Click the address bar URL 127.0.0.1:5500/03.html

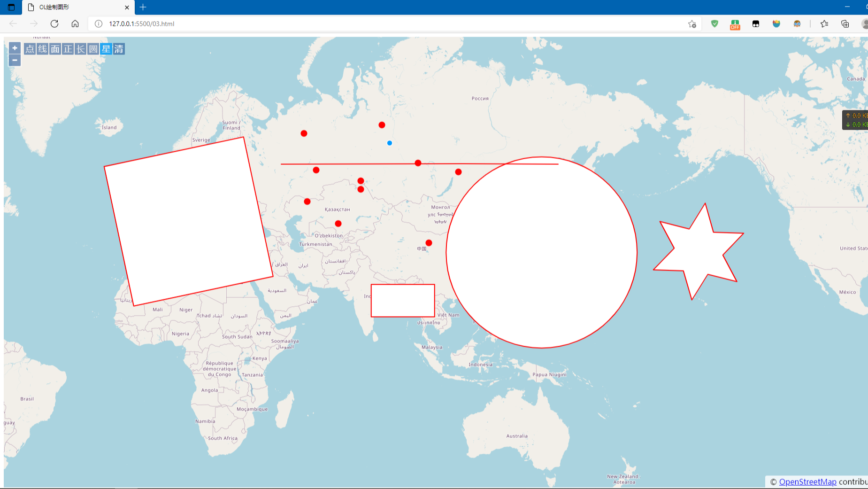[141, 23]
